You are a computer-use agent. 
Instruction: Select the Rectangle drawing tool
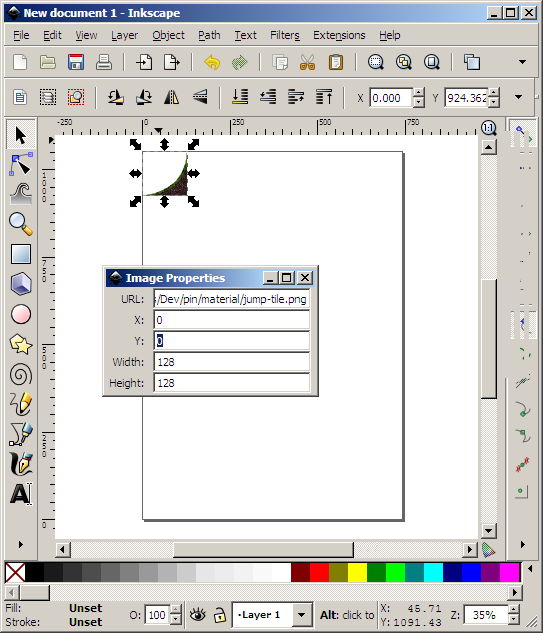(21, 254)
